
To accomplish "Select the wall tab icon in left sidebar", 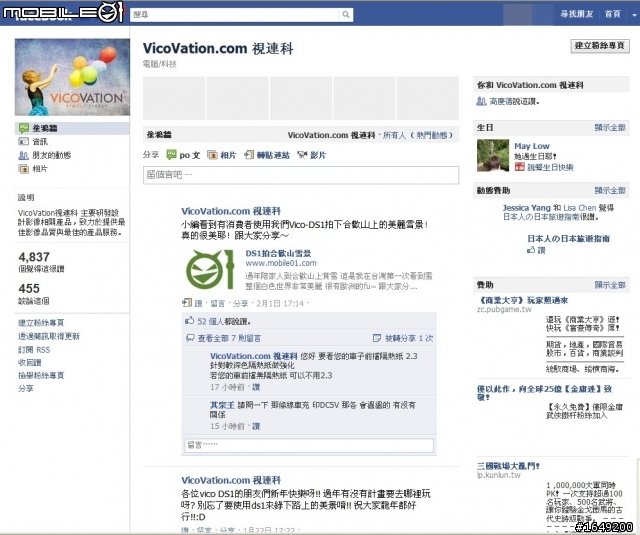I will (24, 128).
